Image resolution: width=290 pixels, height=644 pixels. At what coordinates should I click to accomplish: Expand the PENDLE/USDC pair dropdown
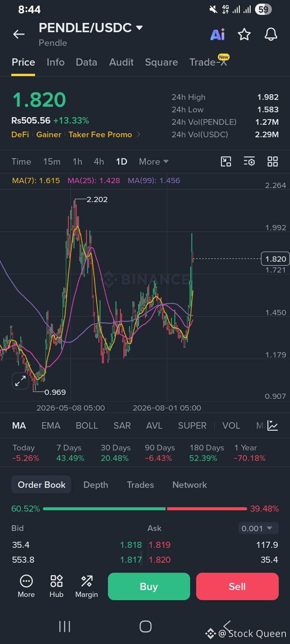pyautogui.click(x=139, y=28)
